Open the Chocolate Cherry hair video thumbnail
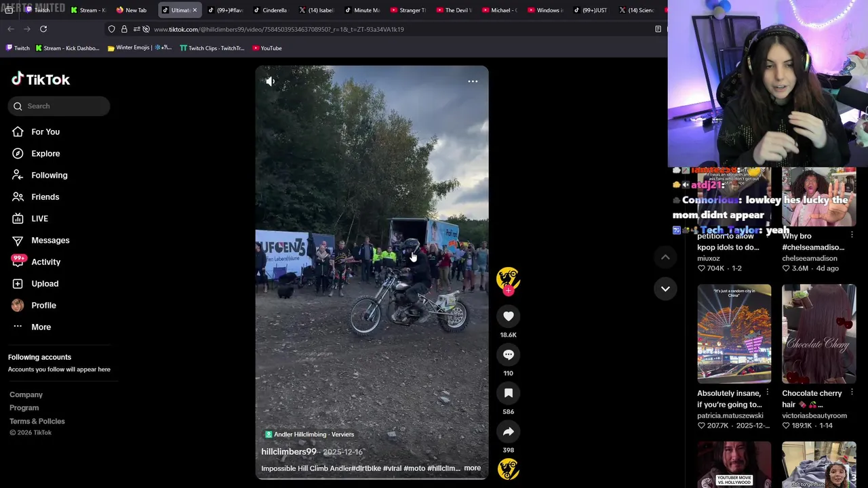 [x=819, y=334]
